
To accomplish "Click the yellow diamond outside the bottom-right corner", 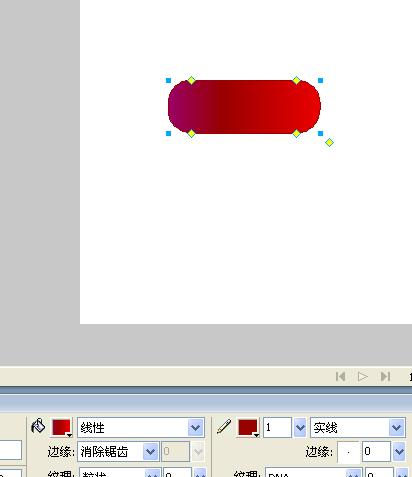I will click(x=329, y=143).
